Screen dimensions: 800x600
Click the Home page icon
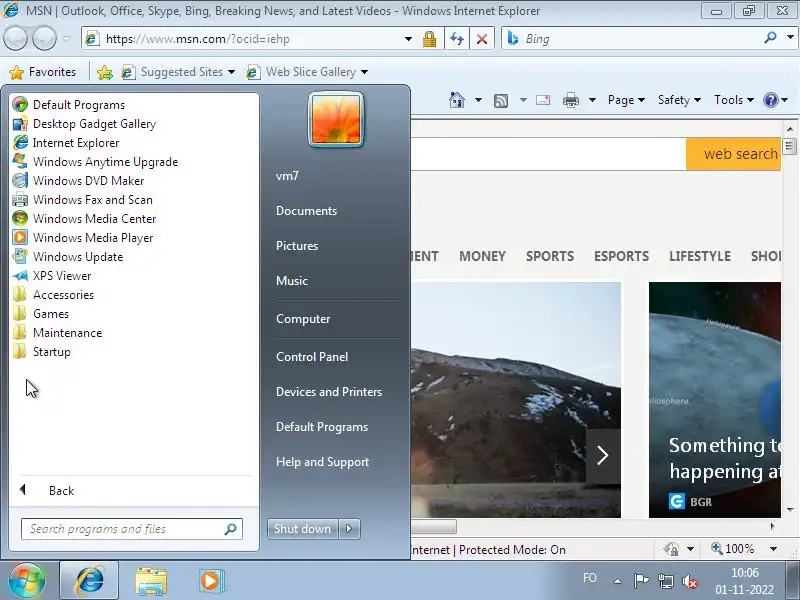[x=457, y=100]
